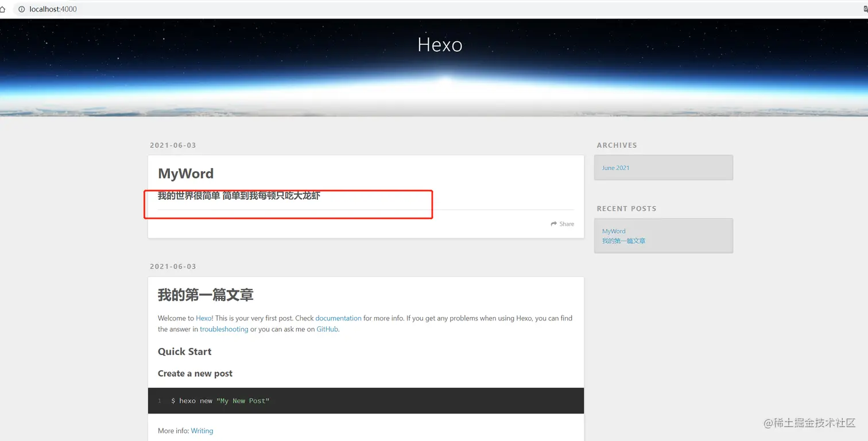Open the June 2021 archive link
The image size is (868, 441).
pyautogui.click(x=615, y=168)
